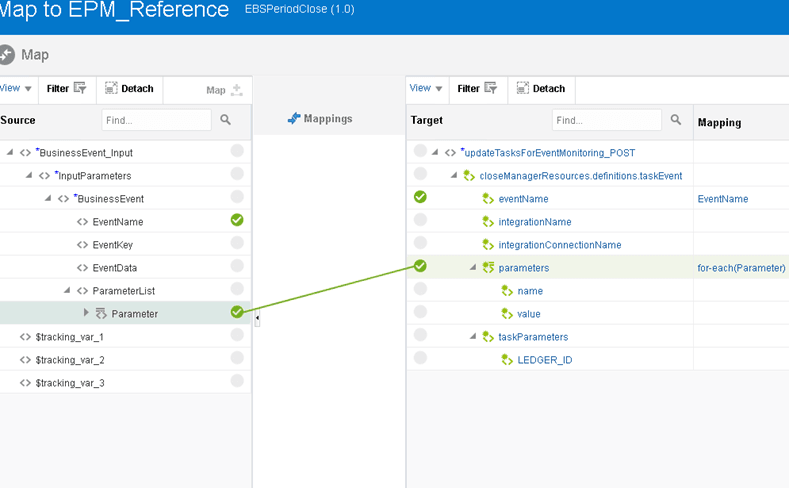Toggle the mapping circle beside EventKey
Image resolution: width=789 pixels, height=488 pixels.
coord(237,243)
